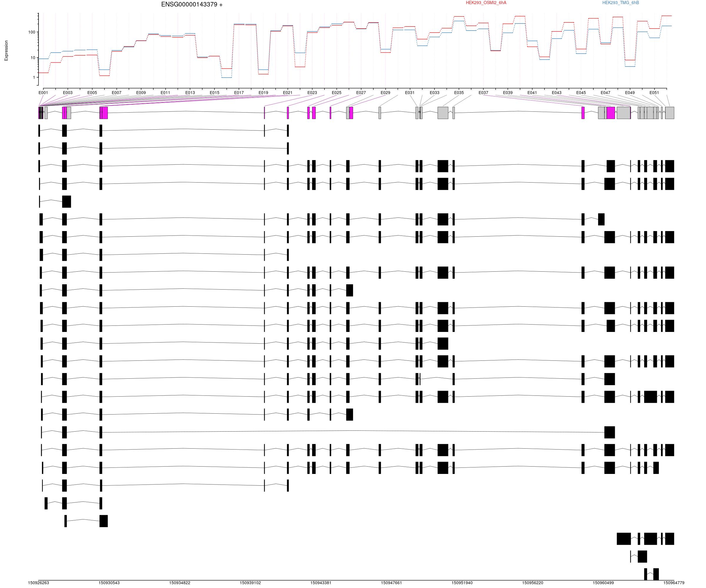
Task: Select the HEK293_OSMI2_6hA legend label
Action: pyautogui.click(x=486, y=3)
